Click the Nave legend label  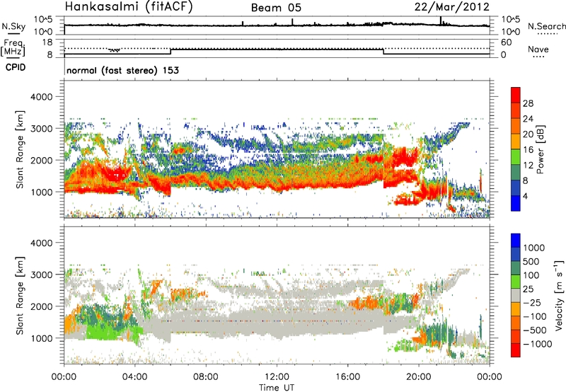[x=538, y=50]
